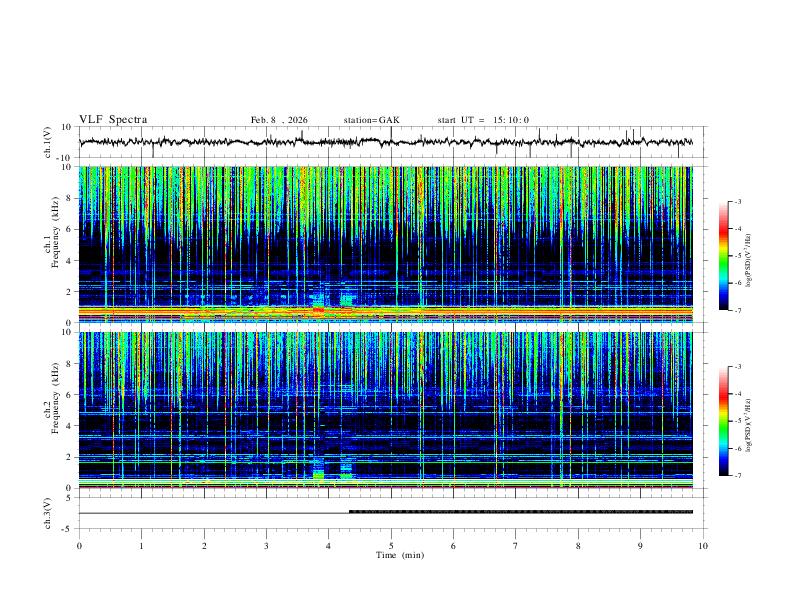
Task: Click the "station=GAK" header label
Action: click(371, 120)
